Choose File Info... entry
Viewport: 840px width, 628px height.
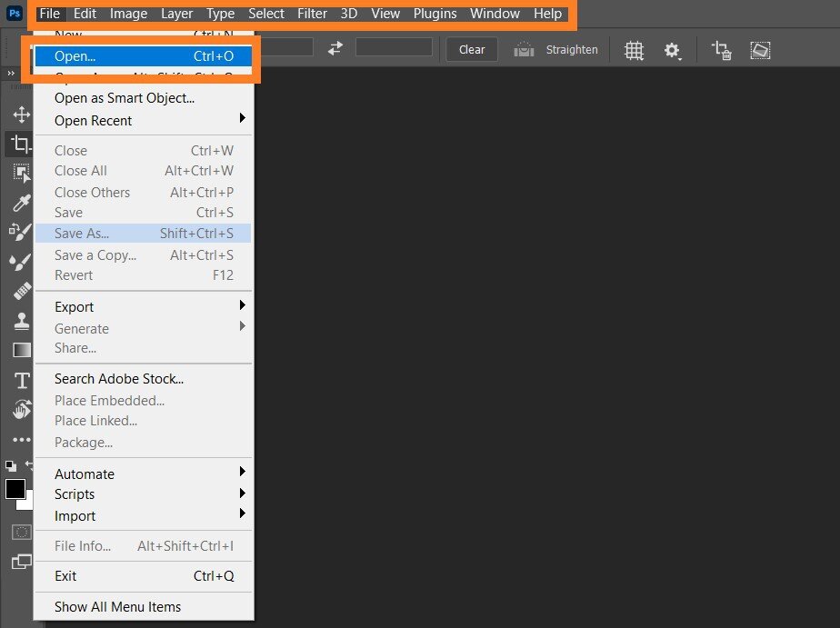point(144,546)
